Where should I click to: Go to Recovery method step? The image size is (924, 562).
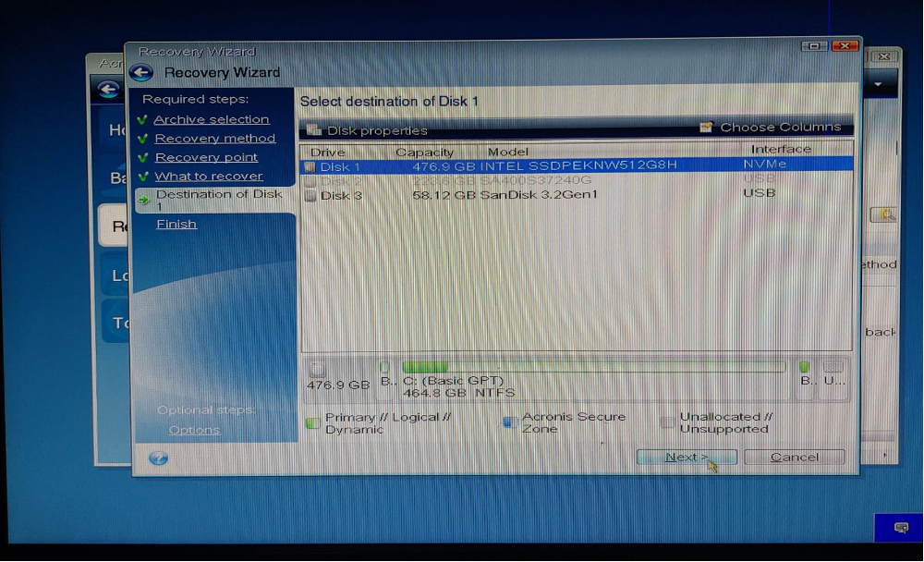tap(214, 139)
